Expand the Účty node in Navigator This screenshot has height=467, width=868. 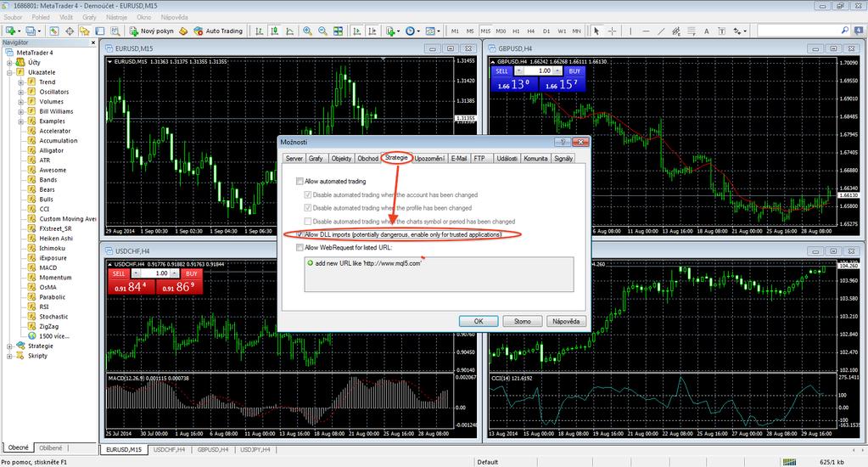point(9,63)
